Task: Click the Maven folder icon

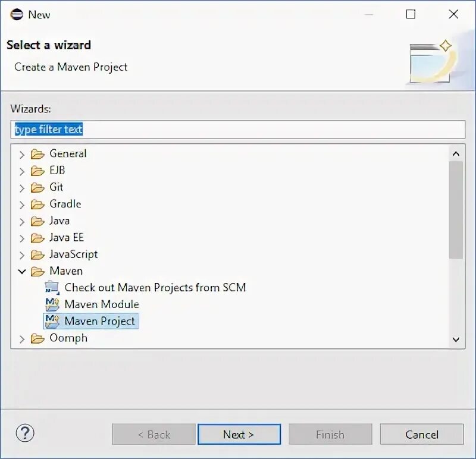Action: tap(37, 272)
